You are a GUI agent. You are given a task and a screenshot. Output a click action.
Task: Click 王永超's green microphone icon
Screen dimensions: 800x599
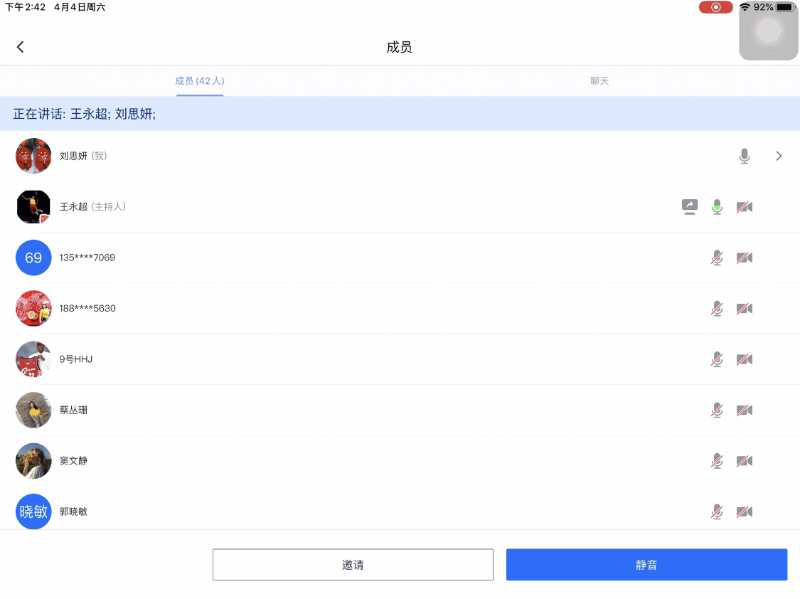(717, 207)
